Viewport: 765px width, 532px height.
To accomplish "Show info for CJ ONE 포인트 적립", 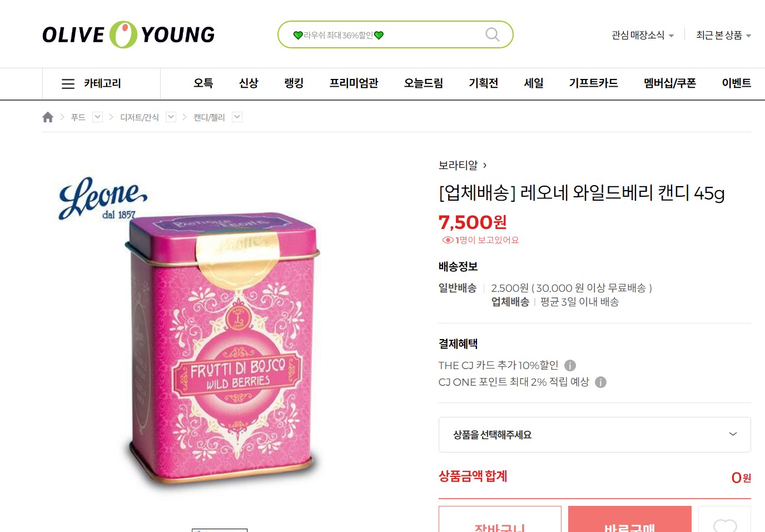I will click(600, 382).
